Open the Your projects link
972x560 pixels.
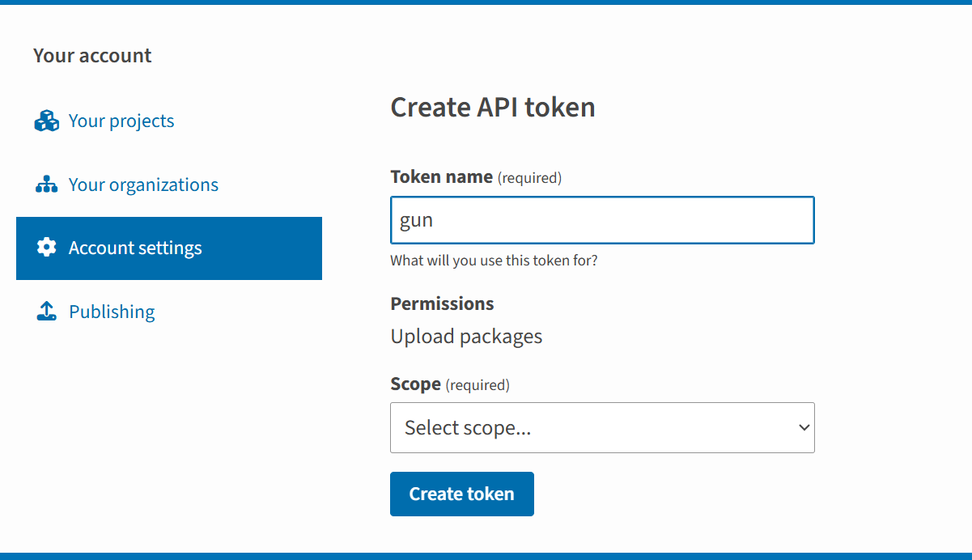point(121,121)
